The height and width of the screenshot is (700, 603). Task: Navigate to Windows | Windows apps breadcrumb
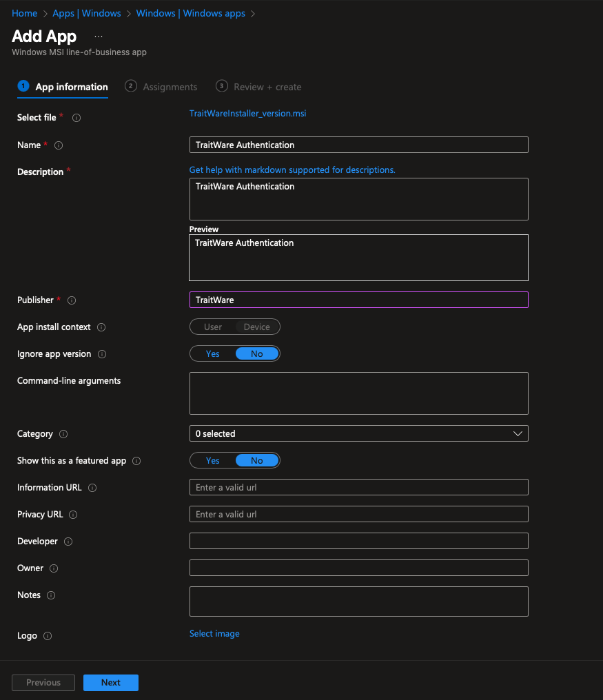click(190, 13)
